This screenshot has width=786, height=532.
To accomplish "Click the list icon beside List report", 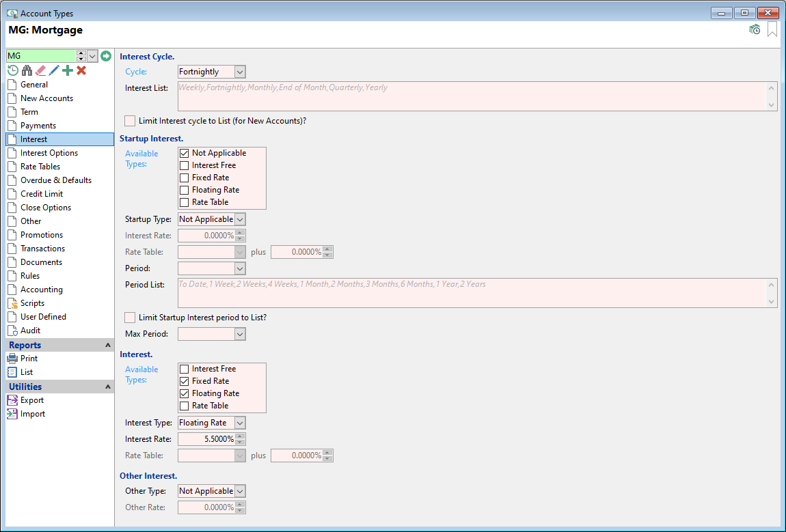I will tap(12, 372).
